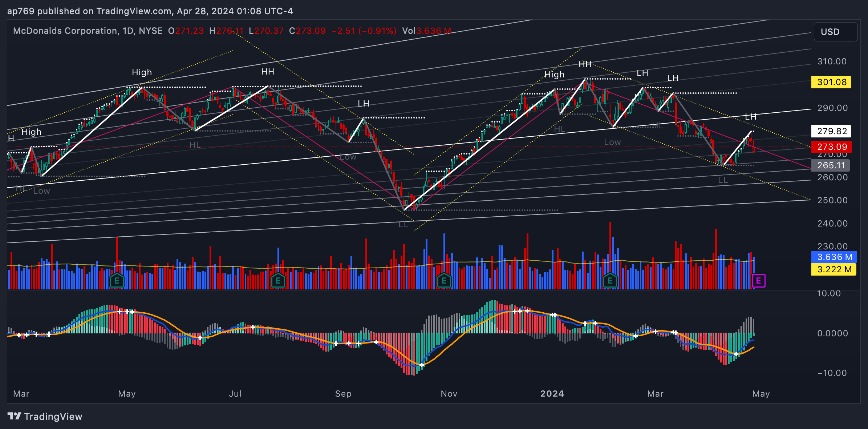
Task: Click the final May label on time axis
Action: pyautogui.click(x=761, y=394)
